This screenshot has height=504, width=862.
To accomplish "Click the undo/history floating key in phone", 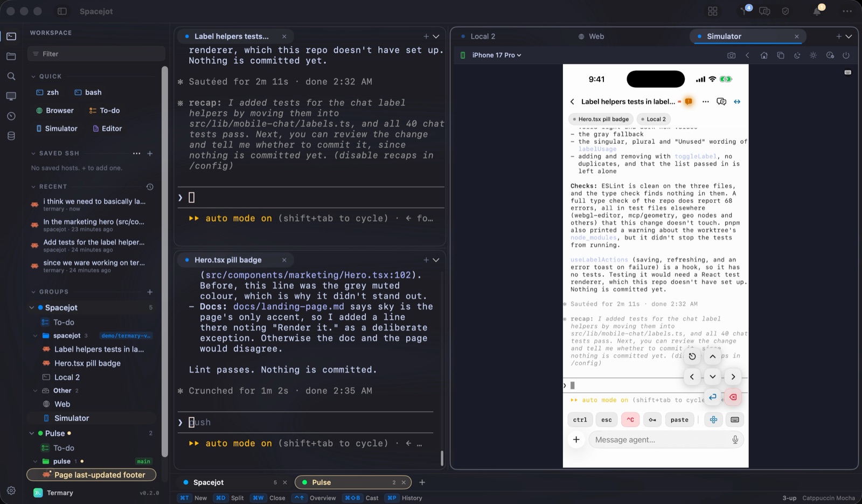I will [692, 356].
